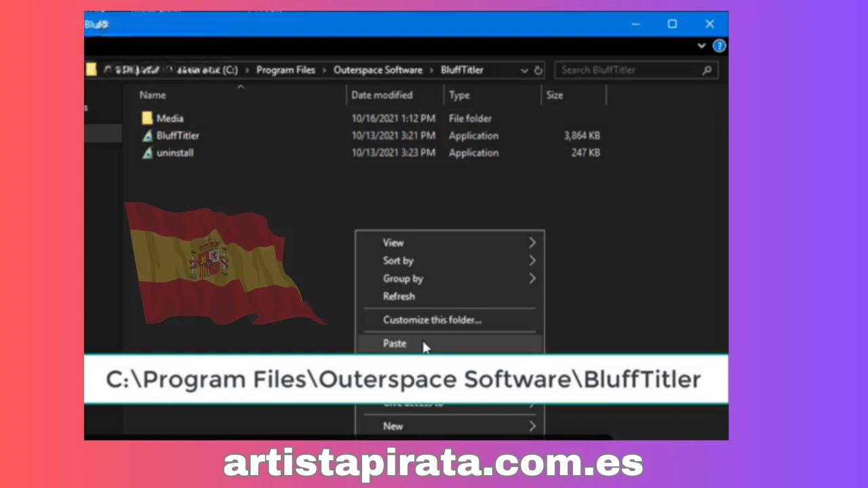
Task: Expand the ribbon with the chevron arrow
Action: click(x=702, y=45)
